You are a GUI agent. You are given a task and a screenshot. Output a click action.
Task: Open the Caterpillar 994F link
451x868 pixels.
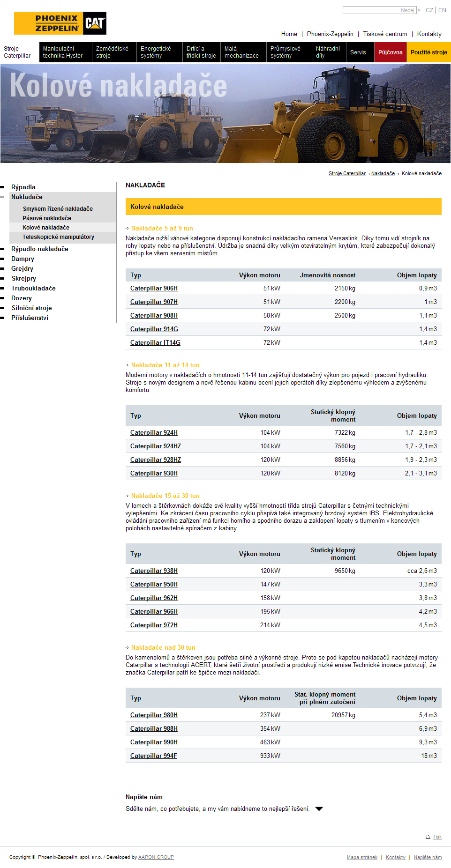154,756
